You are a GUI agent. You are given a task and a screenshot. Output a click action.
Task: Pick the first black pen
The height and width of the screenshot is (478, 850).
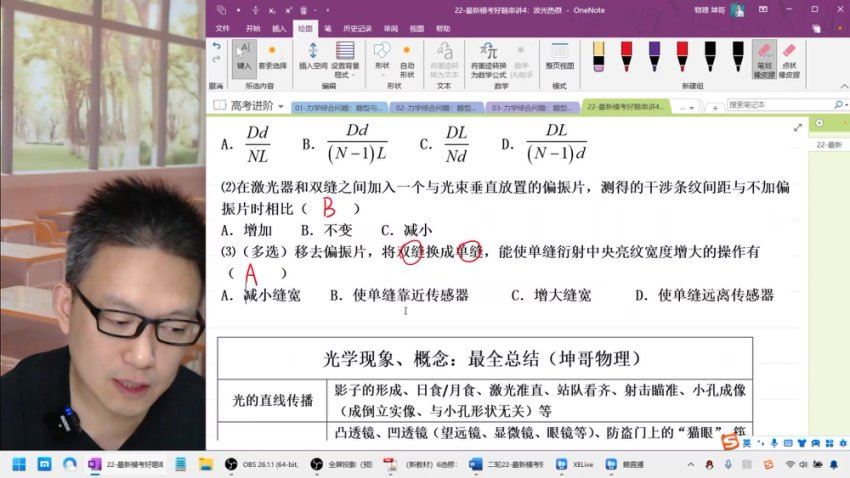coord(710,56)
